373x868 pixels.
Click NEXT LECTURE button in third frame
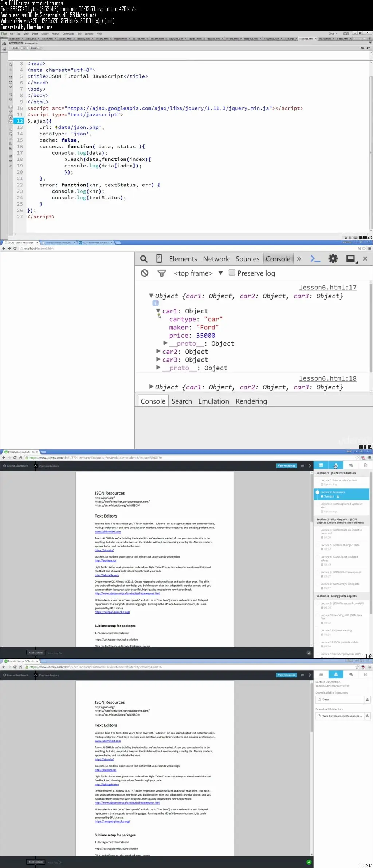36,653
